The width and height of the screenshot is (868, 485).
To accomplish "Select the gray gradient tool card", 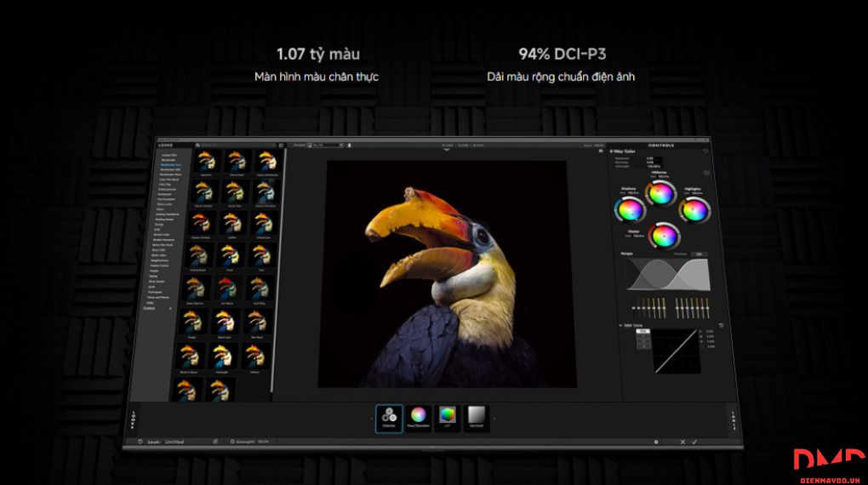I will (x=476, y=418).
